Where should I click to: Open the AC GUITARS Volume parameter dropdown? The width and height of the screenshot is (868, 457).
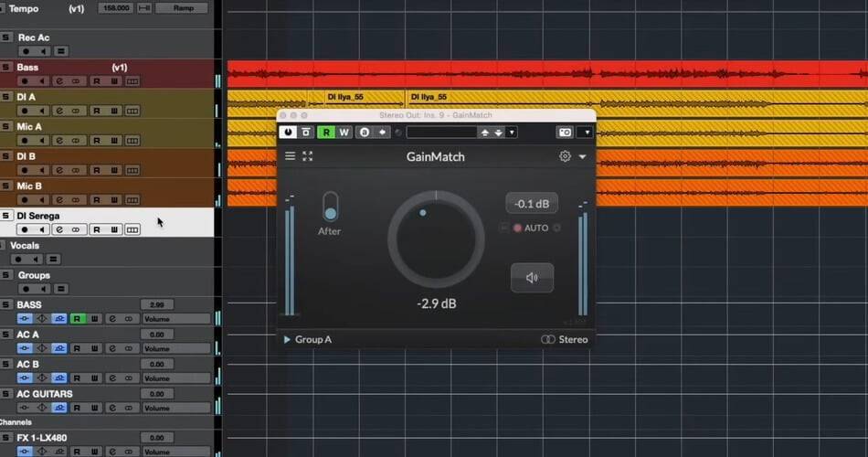pos(176,409)
